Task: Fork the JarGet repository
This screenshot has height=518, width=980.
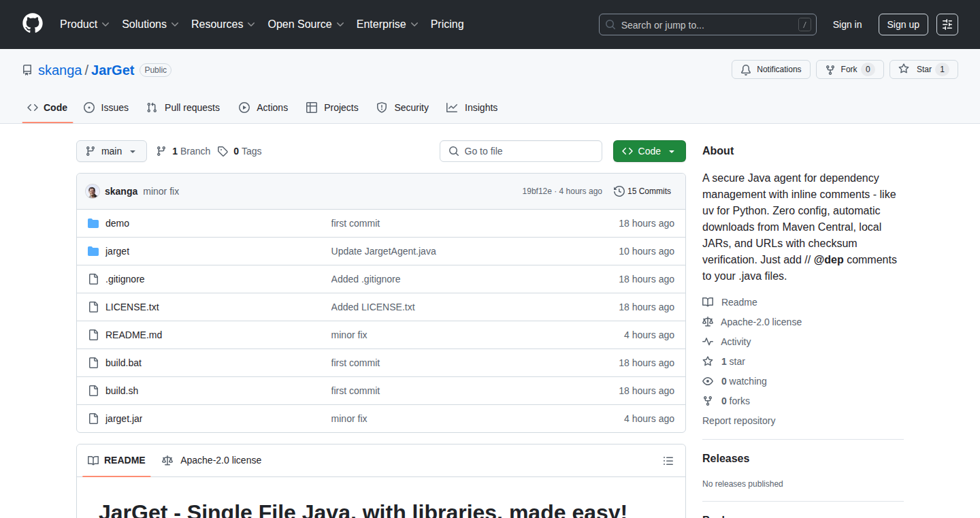Action: pos(849,69)
